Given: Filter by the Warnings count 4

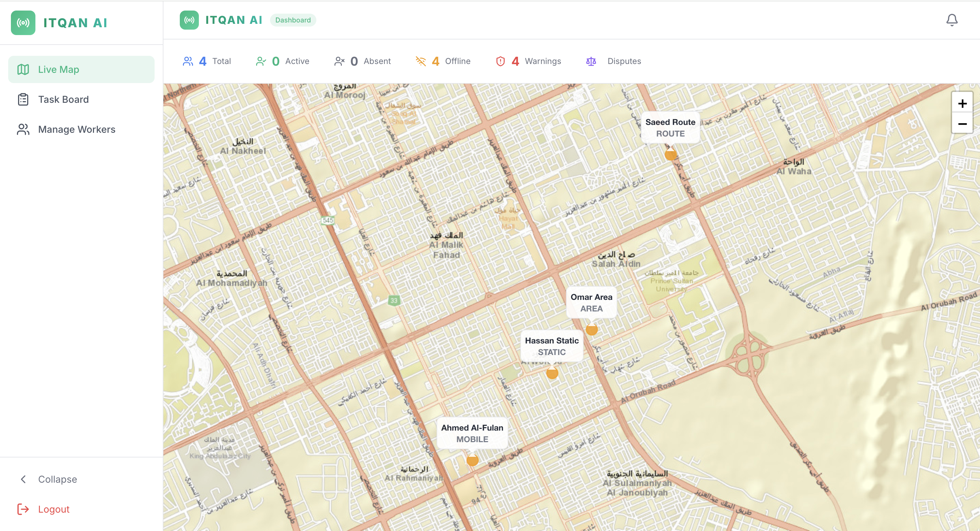Looking at the screenshot, I should [516, 61].
